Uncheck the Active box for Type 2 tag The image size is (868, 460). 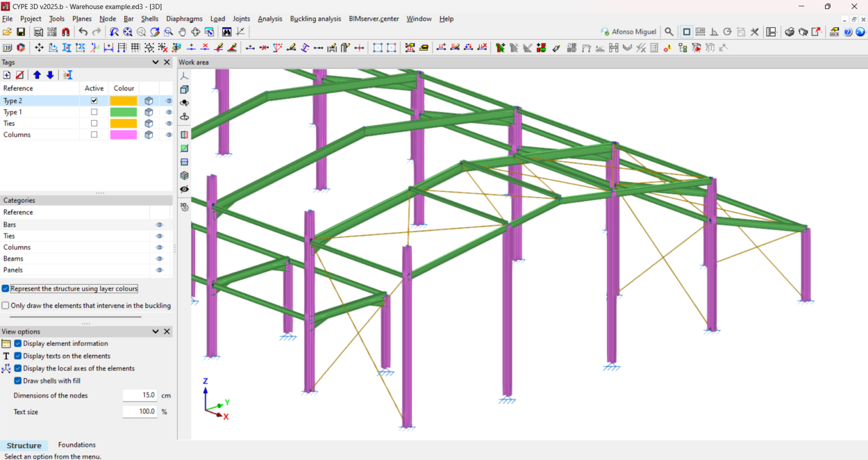[x=94, y=100]
